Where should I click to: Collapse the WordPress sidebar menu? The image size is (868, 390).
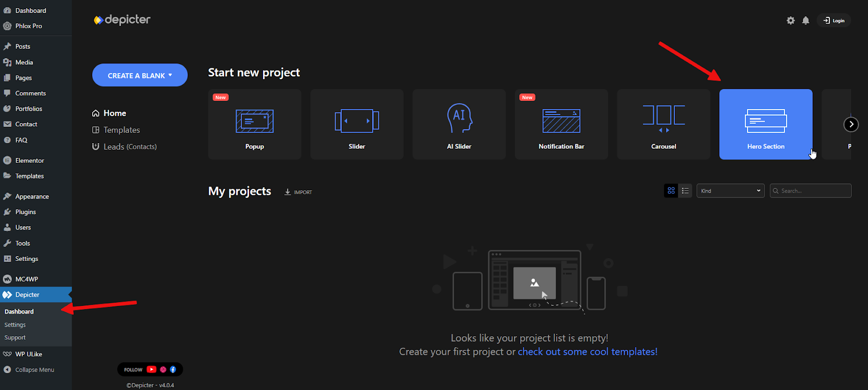(x=36, y=370)
